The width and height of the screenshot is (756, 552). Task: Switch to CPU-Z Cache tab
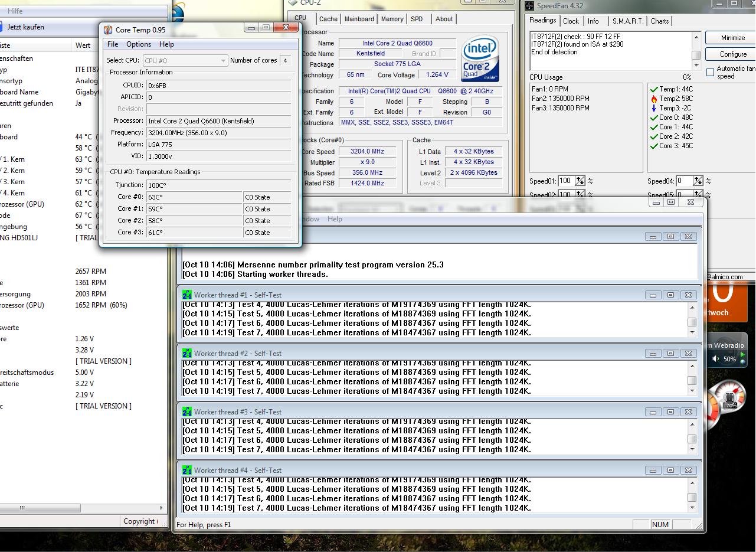tap(328, 19)
